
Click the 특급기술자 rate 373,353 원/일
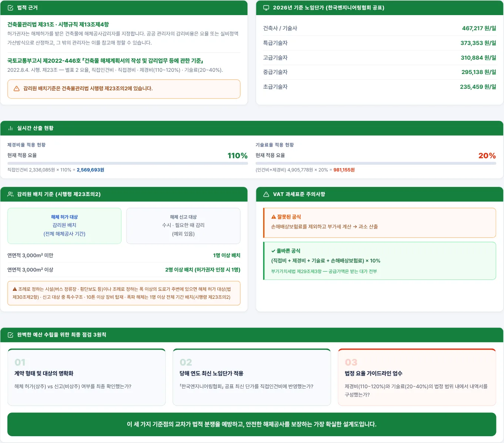click(x=478, y=43)
